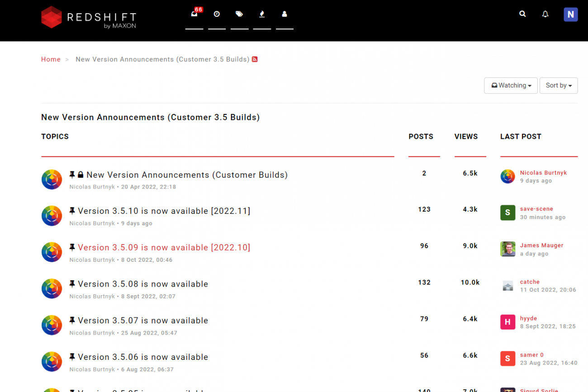Open popular topics flame icon
This screenshot has width=588, height=392.
click(262, 14)
